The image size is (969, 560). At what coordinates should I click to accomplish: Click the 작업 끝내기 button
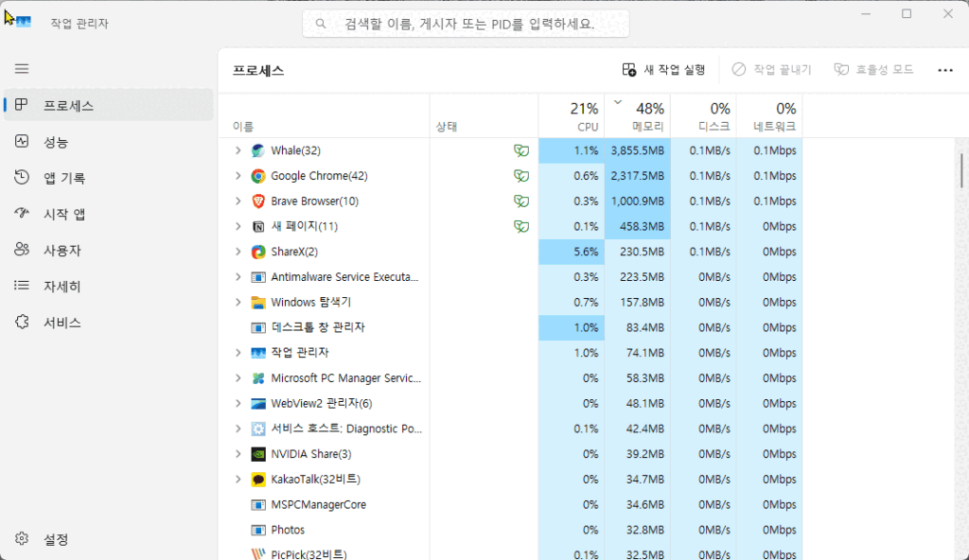coord(771,70)
